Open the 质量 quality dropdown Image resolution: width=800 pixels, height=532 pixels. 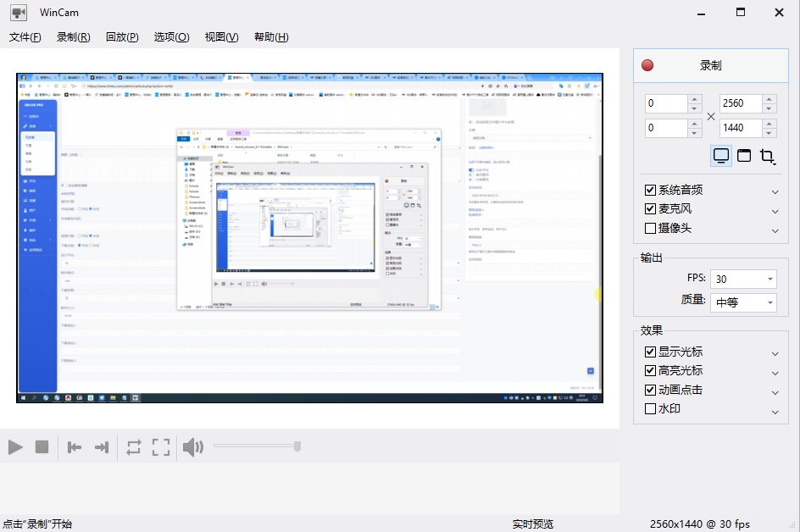[743, 302]
